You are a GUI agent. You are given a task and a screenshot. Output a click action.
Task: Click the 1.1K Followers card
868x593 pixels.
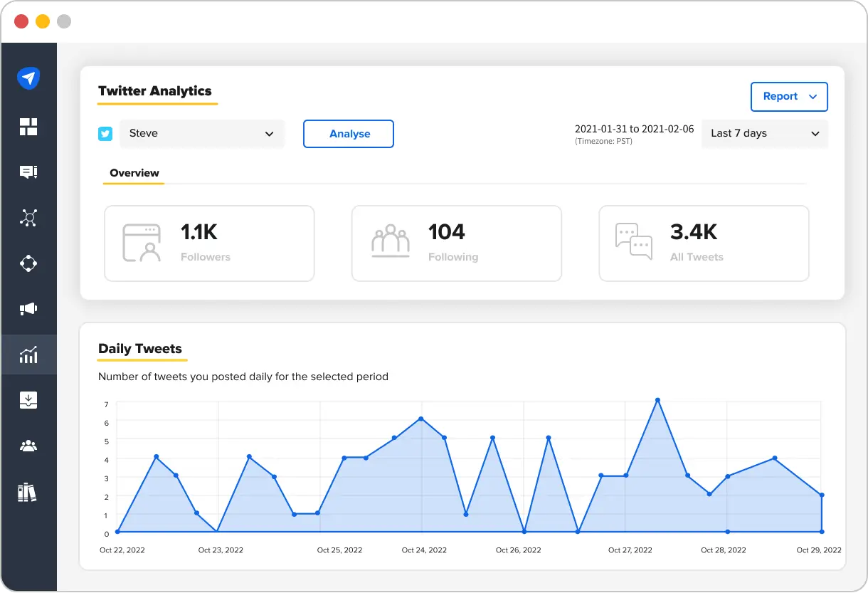[x=209, y=243]
